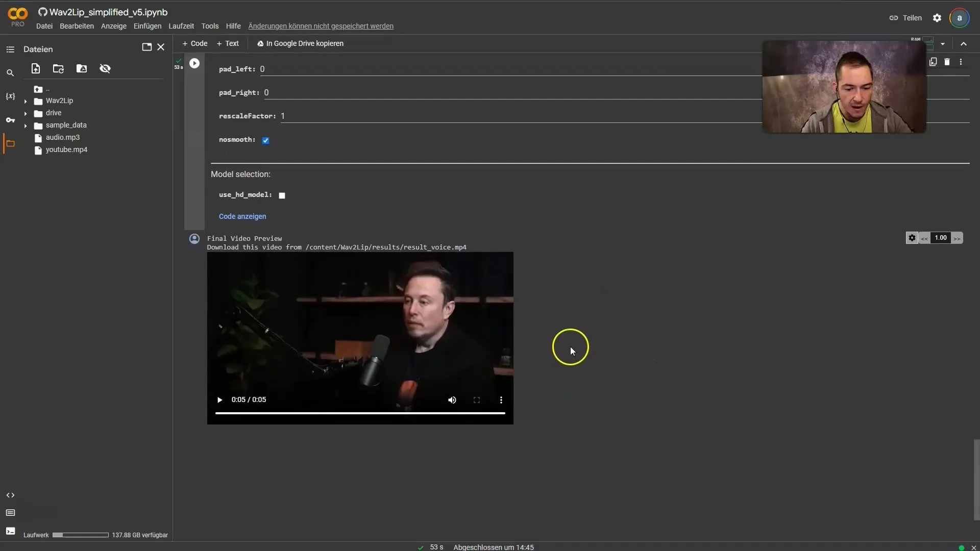Refresh the file browser listing

click(x=58, y=68)
